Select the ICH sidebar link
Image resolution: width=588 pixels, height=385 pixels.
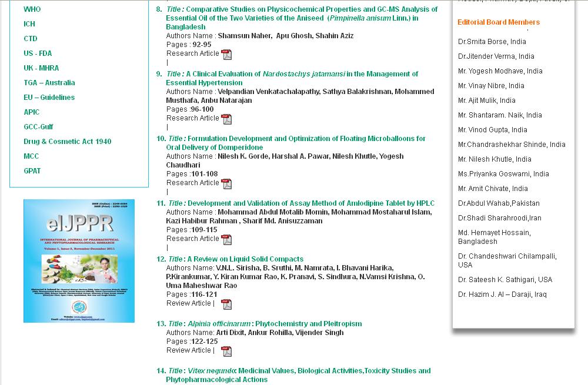coord(29,24)
